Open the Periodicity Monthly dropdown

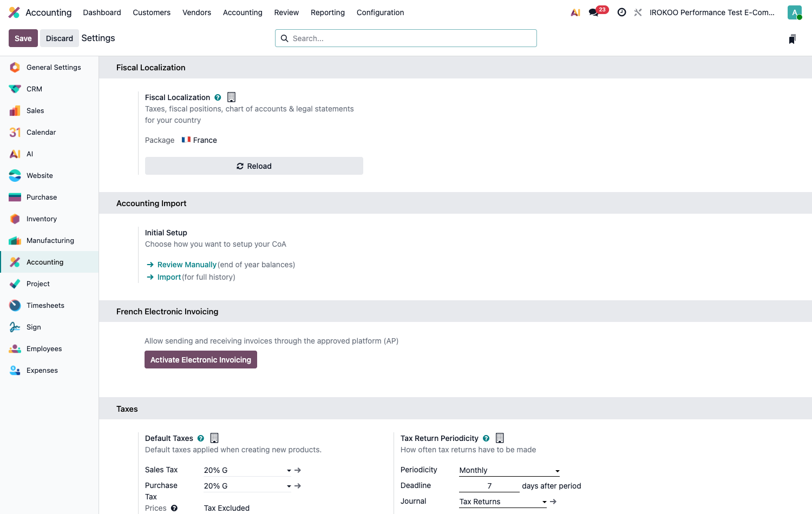click(509, 470)
